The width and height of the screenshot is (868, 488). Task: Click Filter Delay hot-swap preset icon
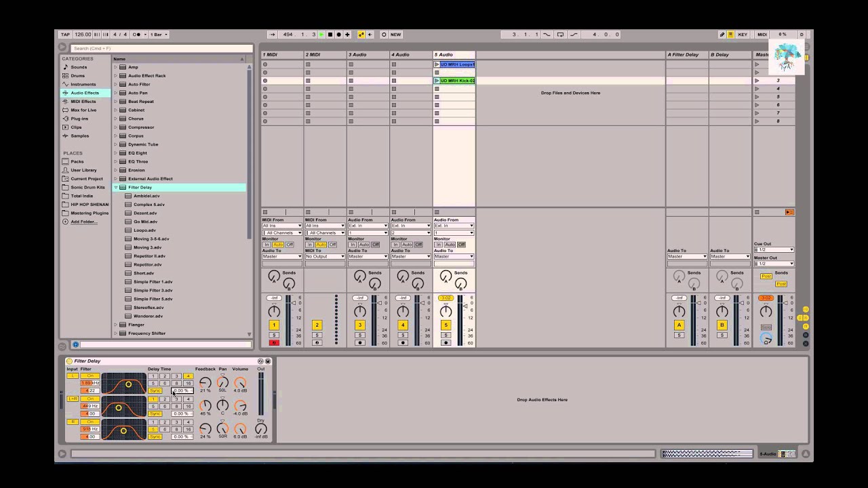coord(261,361)
